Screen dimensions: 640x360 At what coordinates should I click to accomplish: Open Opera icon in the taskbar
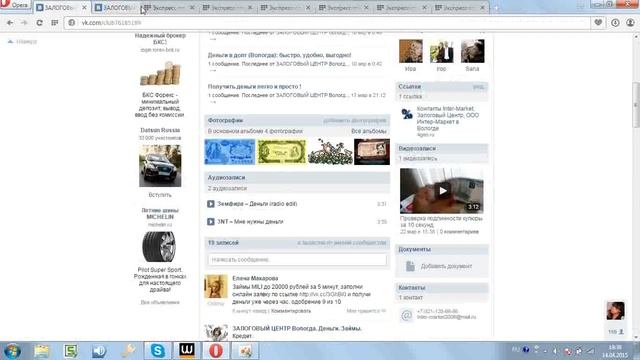point(216,351)
